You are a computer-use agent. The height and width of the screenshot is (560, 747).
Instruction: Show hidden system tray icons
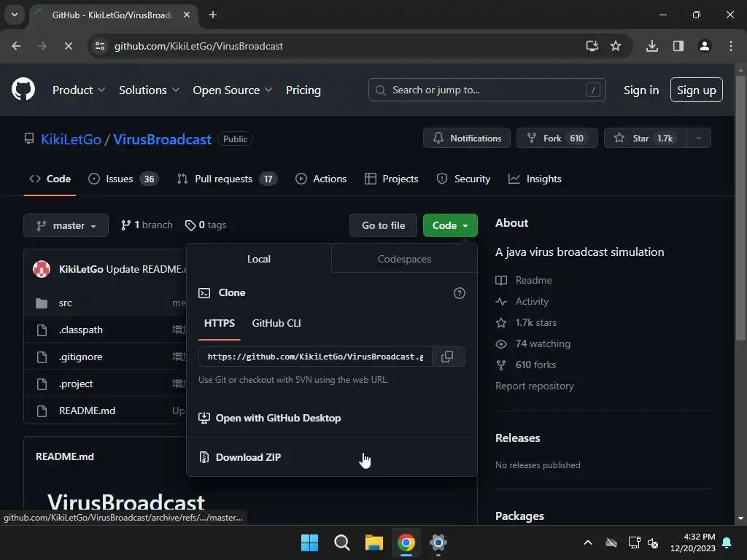(588, 542)
